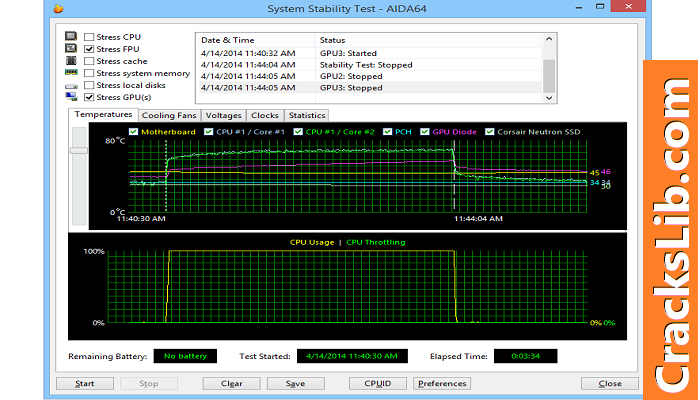Click the CPU Throttling graph legend label

(x=375, y=242)
